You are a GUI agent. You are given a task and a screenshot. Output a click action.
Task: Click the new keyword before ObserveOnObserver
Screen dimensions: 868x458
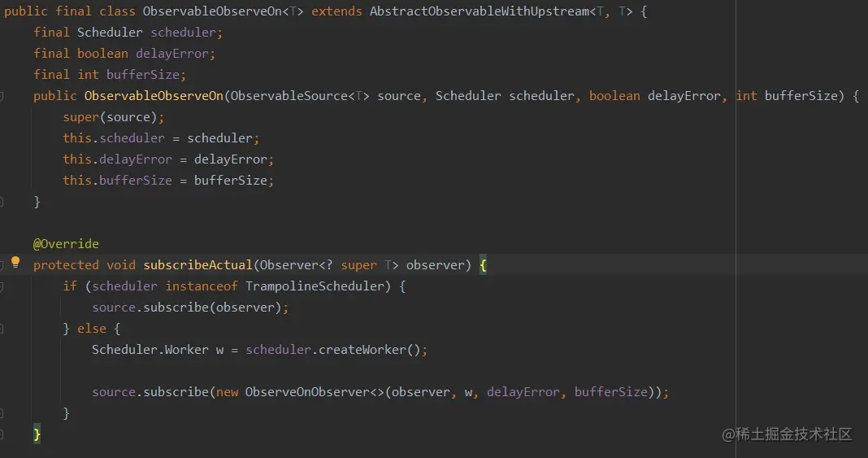click(227, 392)
